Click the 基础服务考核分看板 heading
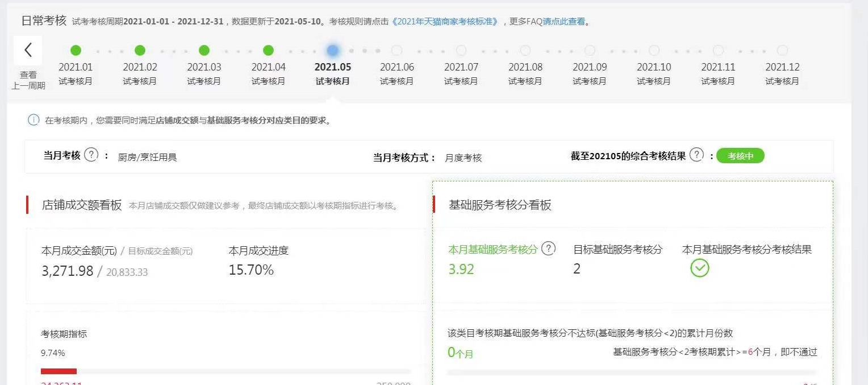The image size is (868, 385). 500,205
